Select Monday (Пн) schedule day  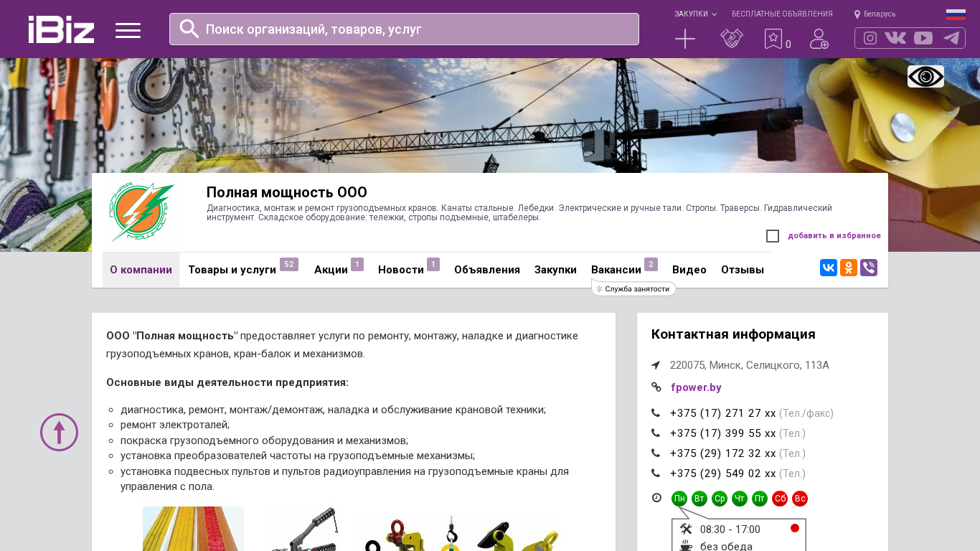[679, 499]
